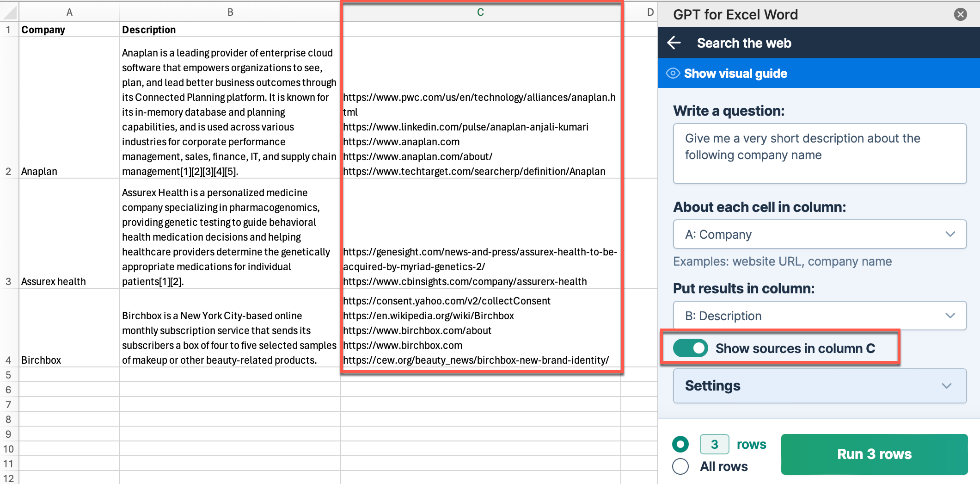The width and height of the screenshot is (980, 484).
Task: Select the 3 rows radio button
Action: click(x=680, y=445)
